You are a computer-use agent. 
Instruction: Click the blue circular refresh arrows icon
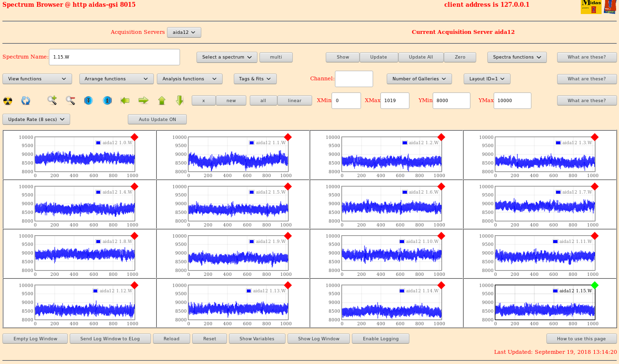pos(26,101)
